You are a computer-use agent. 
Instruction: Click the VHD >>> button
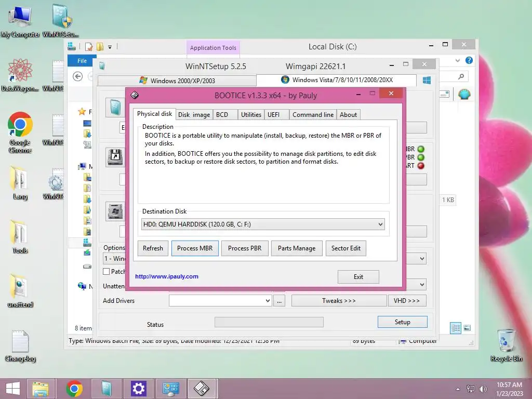pos(407,301)
